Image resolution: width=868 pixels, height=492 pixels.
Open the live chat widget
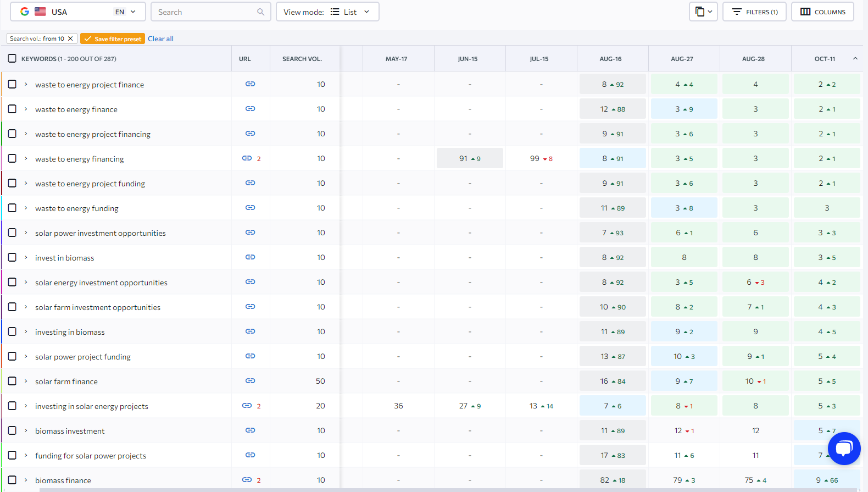(x=844, y=449)
